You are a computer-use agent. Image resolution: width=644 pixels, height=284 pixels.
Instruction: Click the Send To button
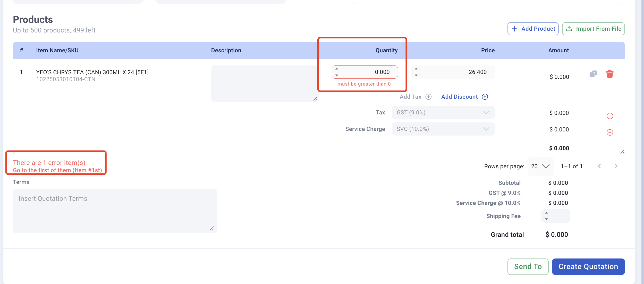528,267
